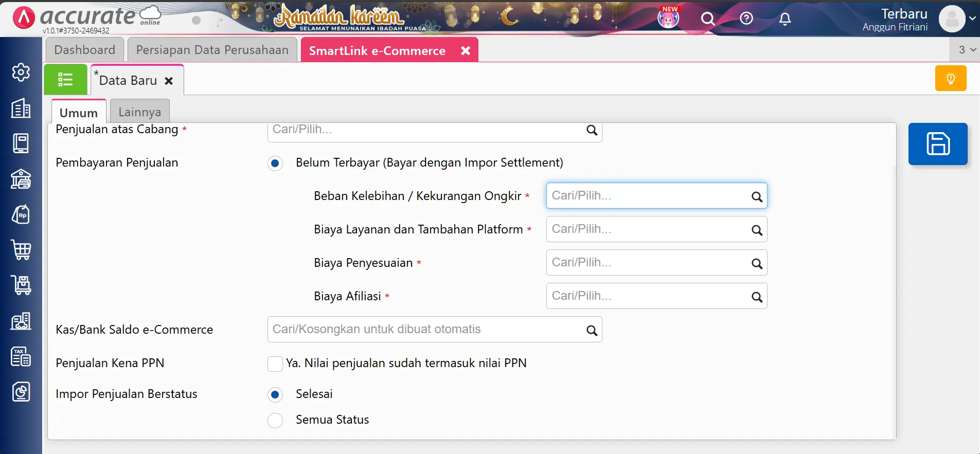The height and width of the screenshot is (454, 980).
Task: Open the cash and bank module icon
Action: 21,179
